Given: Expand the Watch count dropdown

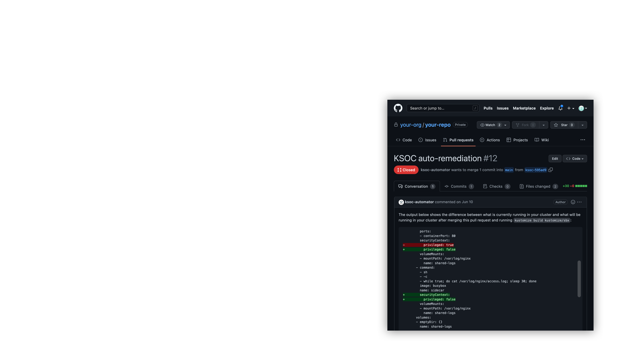Looking at the screenshot, I should (506, 125).
